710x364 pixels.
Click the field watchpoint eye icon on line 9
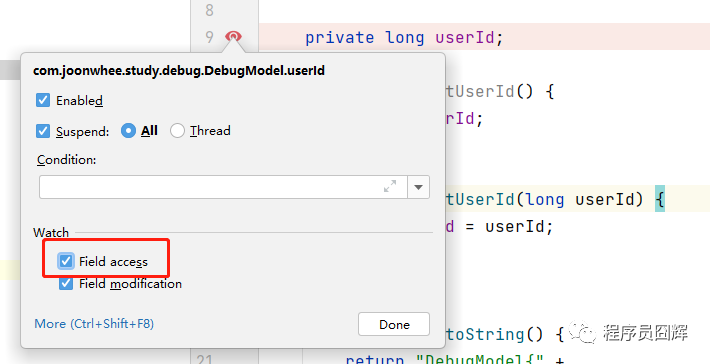(233, 36)
